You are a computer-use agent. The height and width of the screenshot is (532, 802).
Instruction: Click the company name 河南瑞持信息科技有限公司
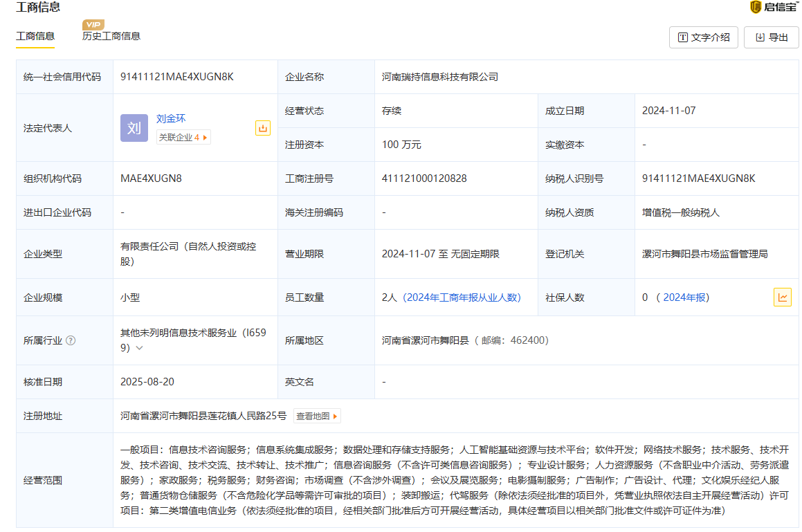[440, 77]
